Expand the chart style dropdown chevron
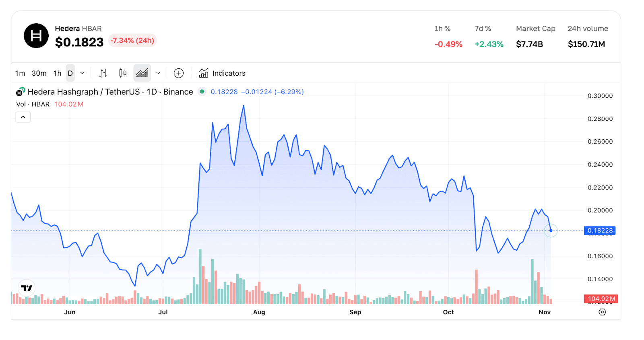This screenshot has height=340, width=644. (159, 73)
